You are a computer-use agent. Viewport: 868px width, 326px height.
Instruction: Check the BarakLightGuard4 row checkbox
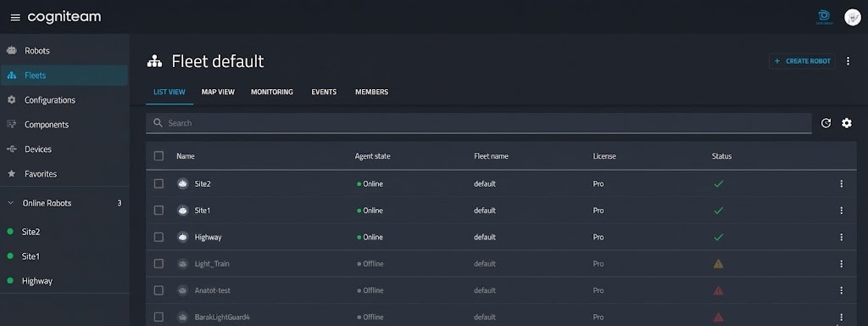pyautogui.click(x=159, y=318)
